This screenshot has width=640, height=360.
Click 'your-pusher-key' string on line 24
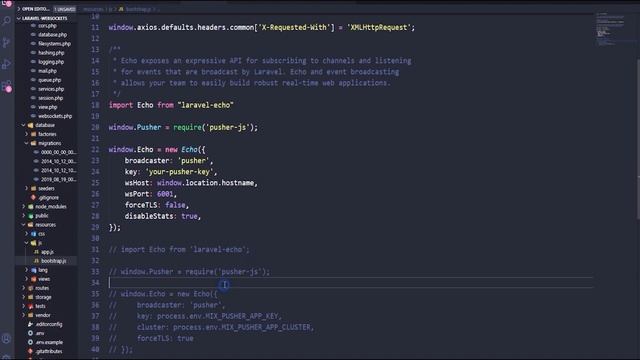(x=179, y=172)
